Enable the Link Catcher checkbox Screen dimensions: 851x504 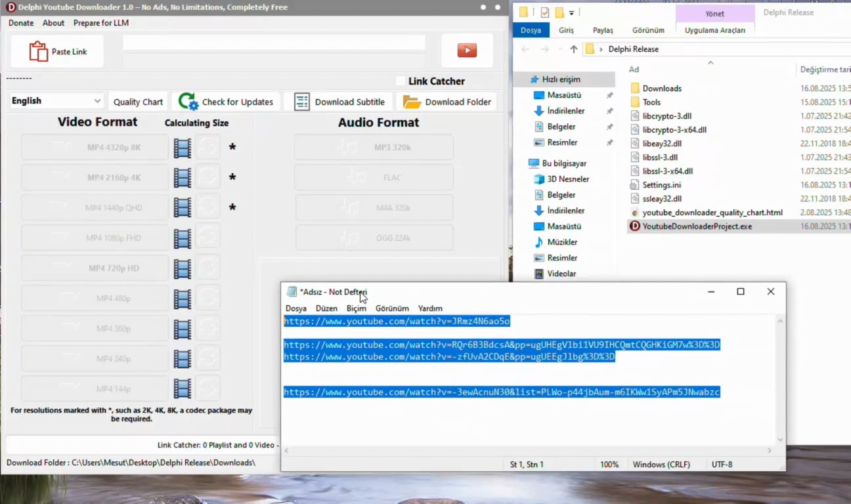click(x=401, y=81)
